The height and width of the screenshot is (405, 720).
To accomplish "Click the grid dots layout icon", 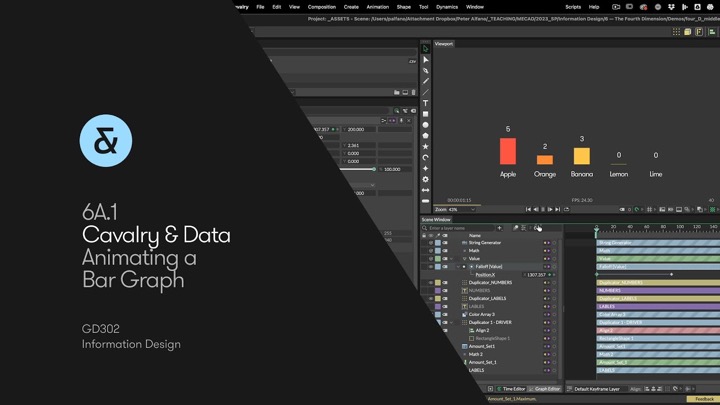I will tap(676, 32).
